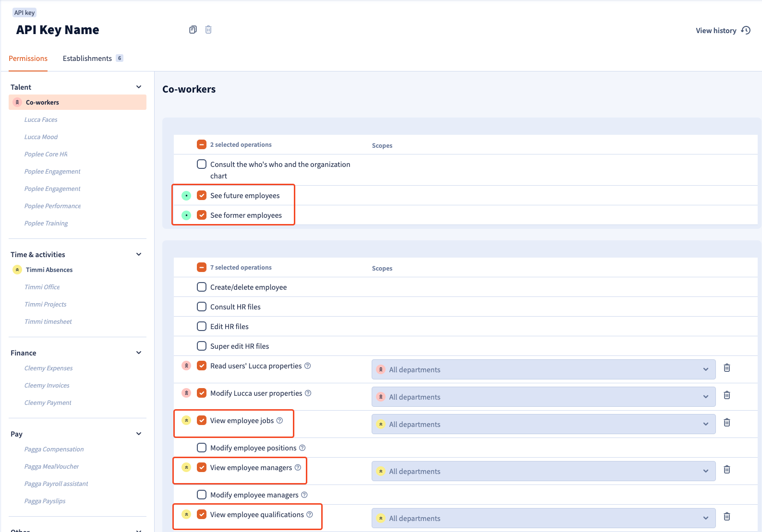Open scope dropdown for Modify Lucca user properties
The image size is (762, 532).
point(543,397)
